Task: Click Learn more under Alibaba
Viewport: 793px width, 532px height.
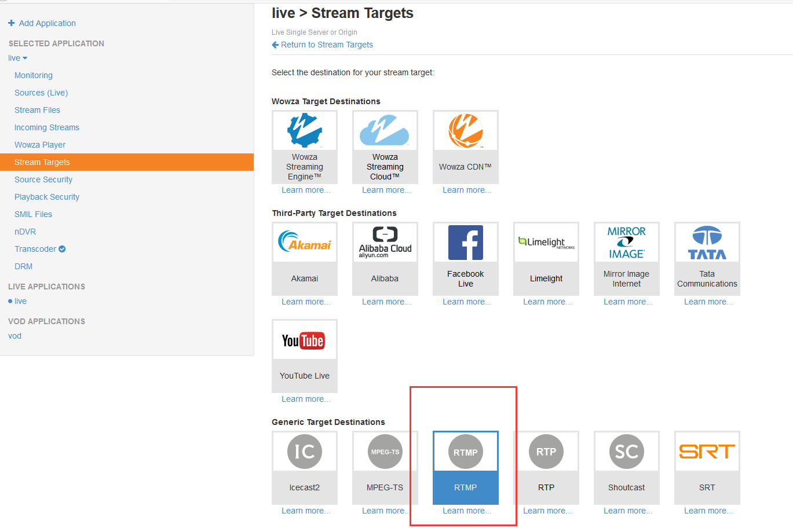Action: click(x=386, y=302)
